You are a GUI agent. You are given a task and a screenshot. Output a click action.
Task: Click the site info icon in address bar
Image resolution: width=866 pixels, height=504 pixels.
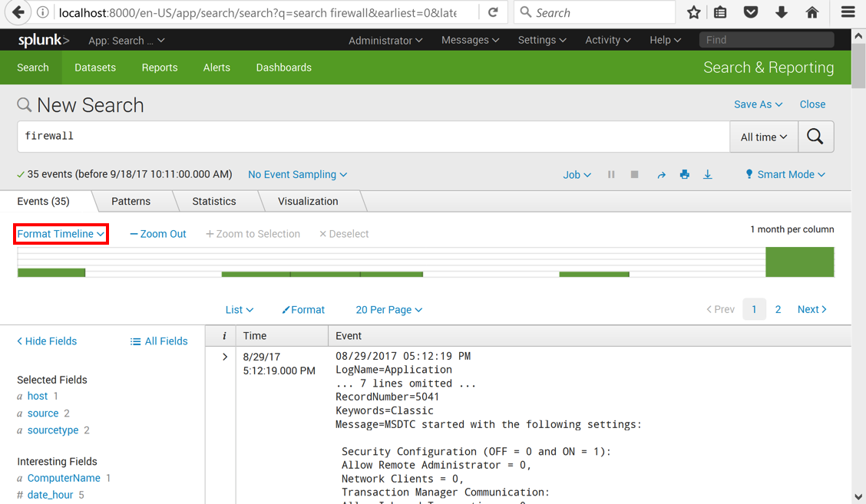pyautogui.click(x=42, y=12)
